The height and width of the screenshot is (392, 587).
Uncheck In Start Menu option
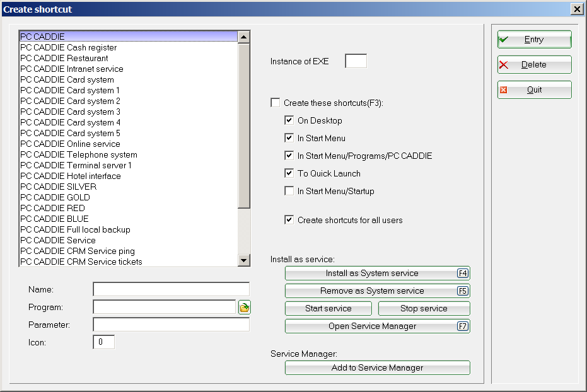(x=289, y=137)
